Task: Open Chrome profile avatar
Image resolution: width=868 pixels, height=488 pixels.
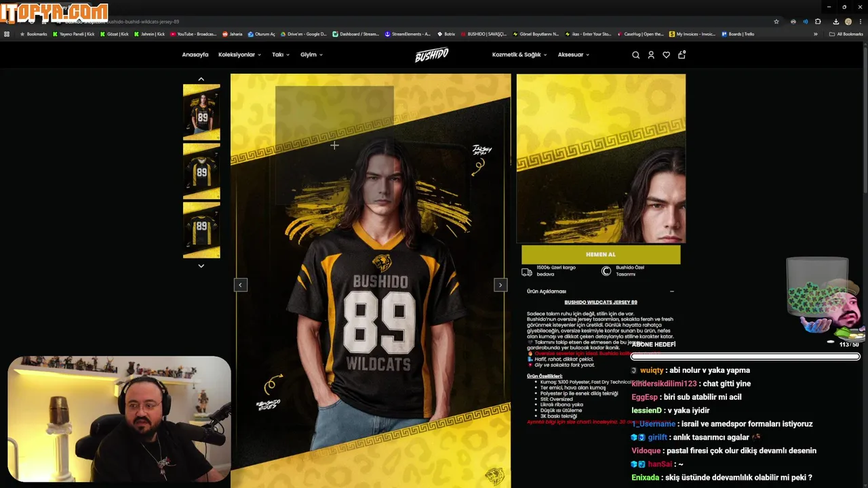Action: click(x=848, y=22)
